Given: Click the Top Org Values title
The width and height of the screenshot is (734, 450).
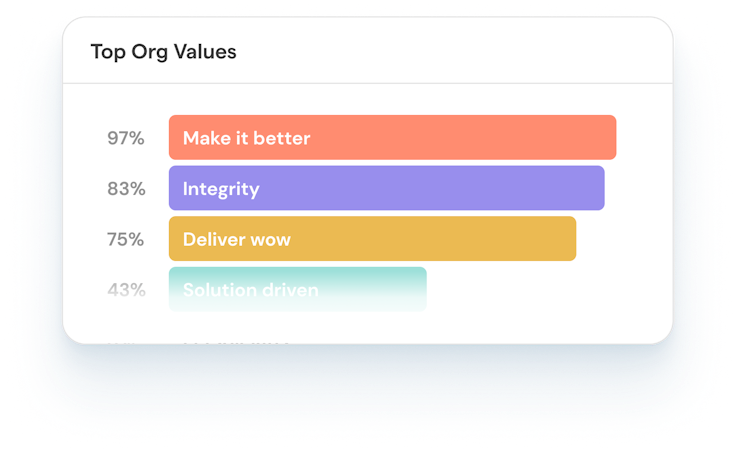Looking at the screenshot, I should pyautogui.click(x=163, y=52).
